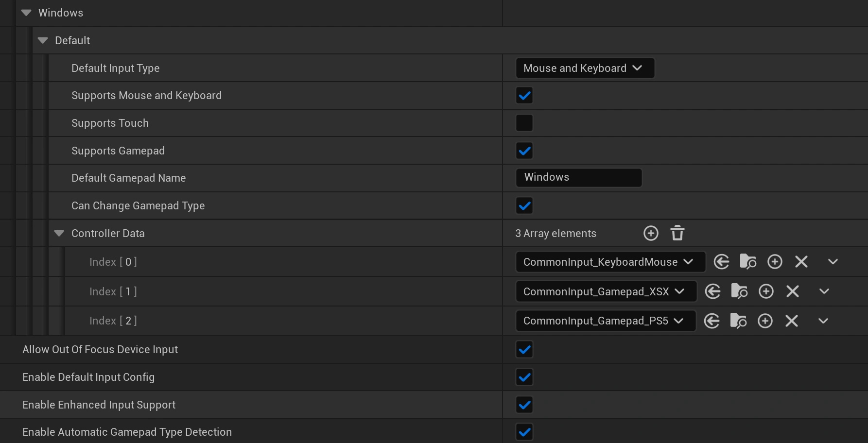
Task: Collapse the Windows platform section
Action: [x=26, y=13]
